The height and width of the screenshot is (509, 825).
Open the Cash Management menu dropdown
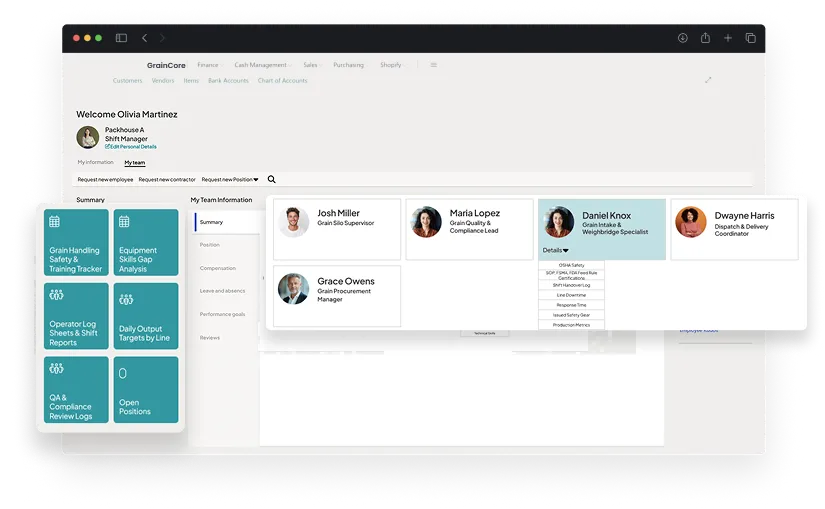[262, 65]
